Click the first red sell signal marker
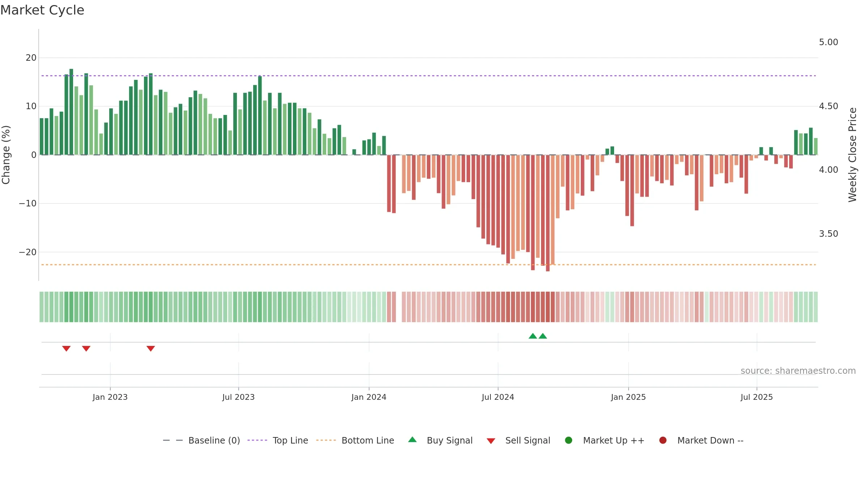 [x=66, y=348]
